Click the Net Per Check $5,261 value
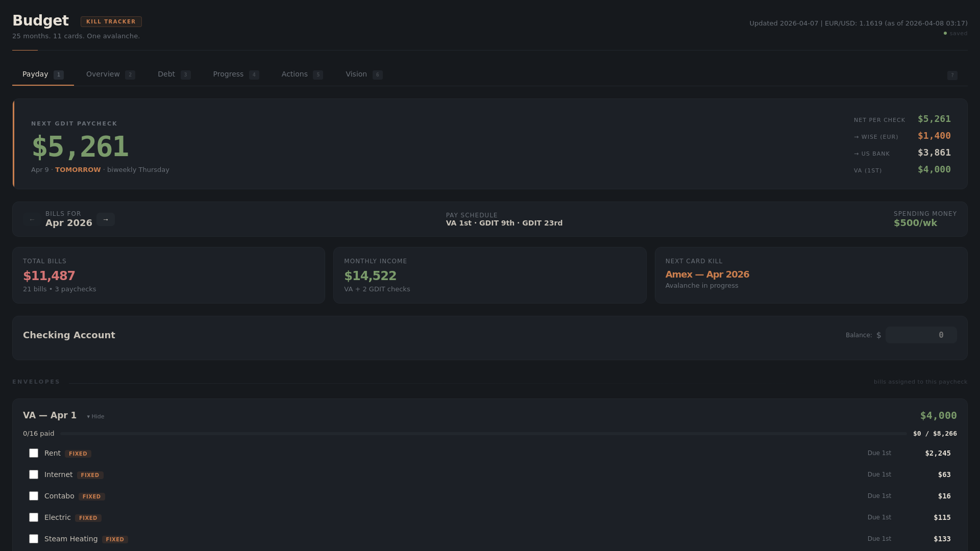Image resolution: width=980 pixels, height=551 pixels. pos(934,119)
